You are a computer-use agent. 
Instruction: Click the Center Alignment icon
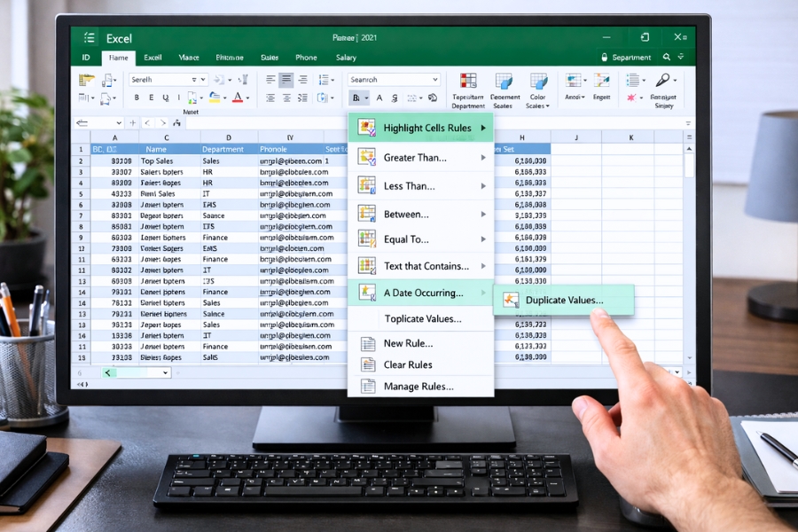click(x=286, y=78)
